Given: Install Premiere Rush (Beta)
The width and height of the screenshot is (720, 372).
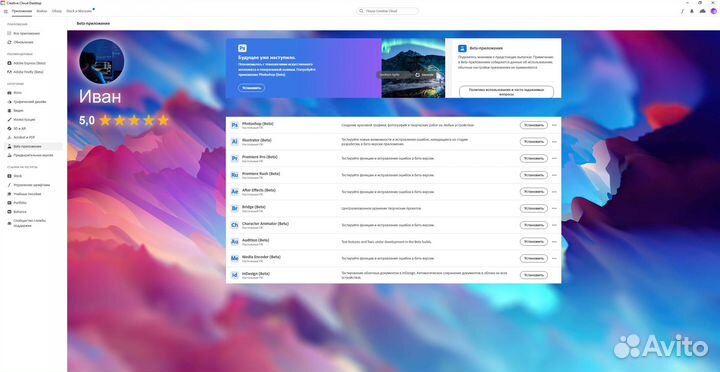Looking at the screenshot, I should point(534,175).
